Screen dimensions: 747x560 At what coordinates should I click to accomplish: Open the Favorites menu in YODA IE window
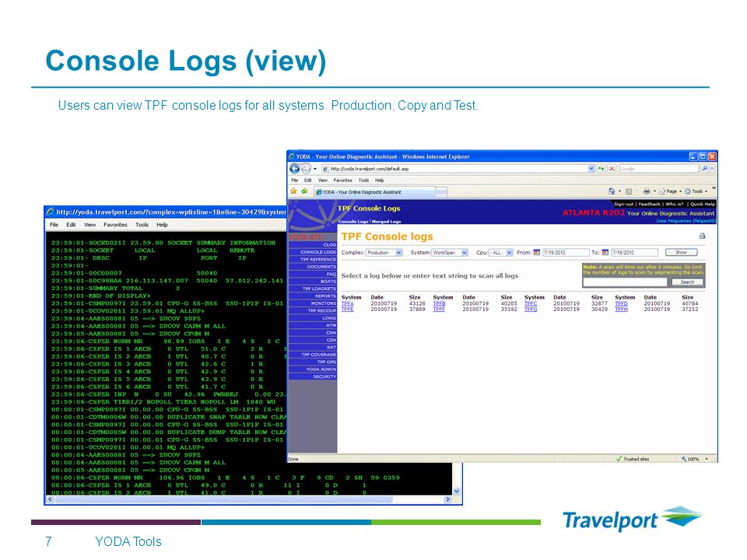[342, 180]
